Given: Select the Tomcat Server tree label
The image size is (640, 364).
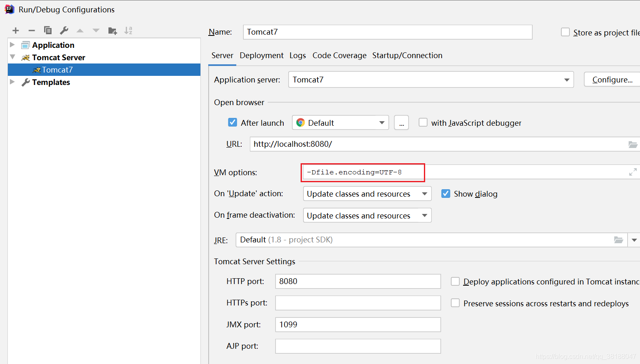Looking at the screenshot, I should point(59,57).
